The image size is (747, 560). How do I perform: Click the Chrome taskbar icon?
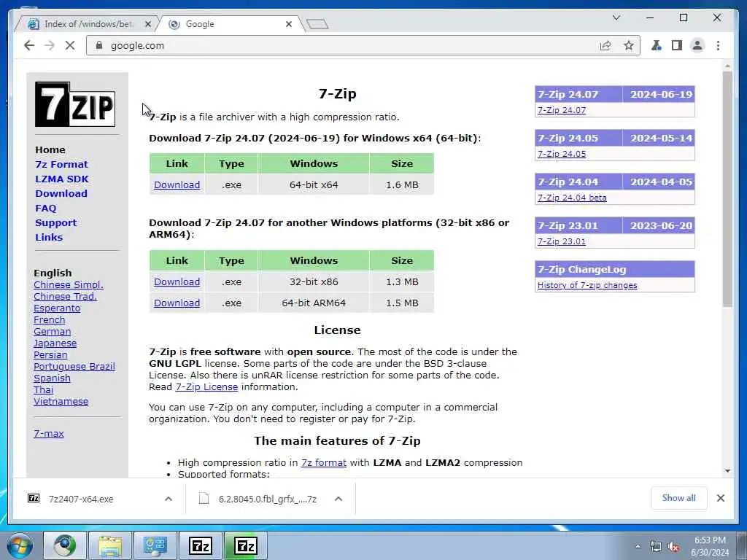[65, 545]
